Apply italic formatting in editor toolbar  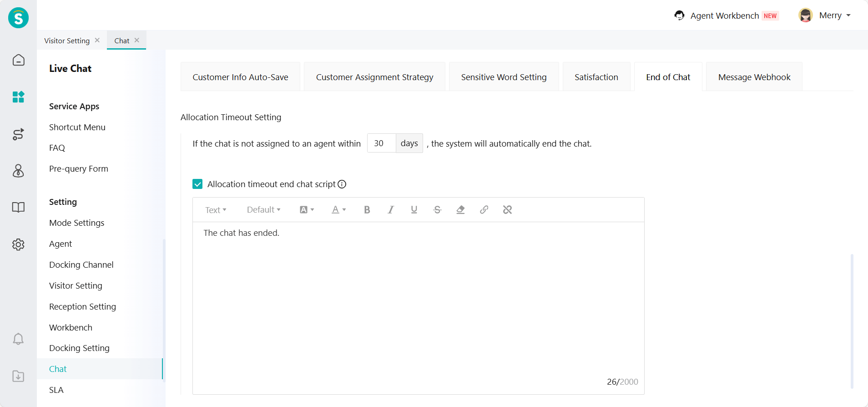coord(390,210)
